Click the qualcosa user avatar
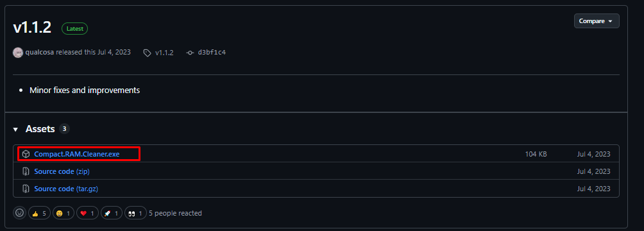This screenshot has height=231, width=644. tap(18, 53)
